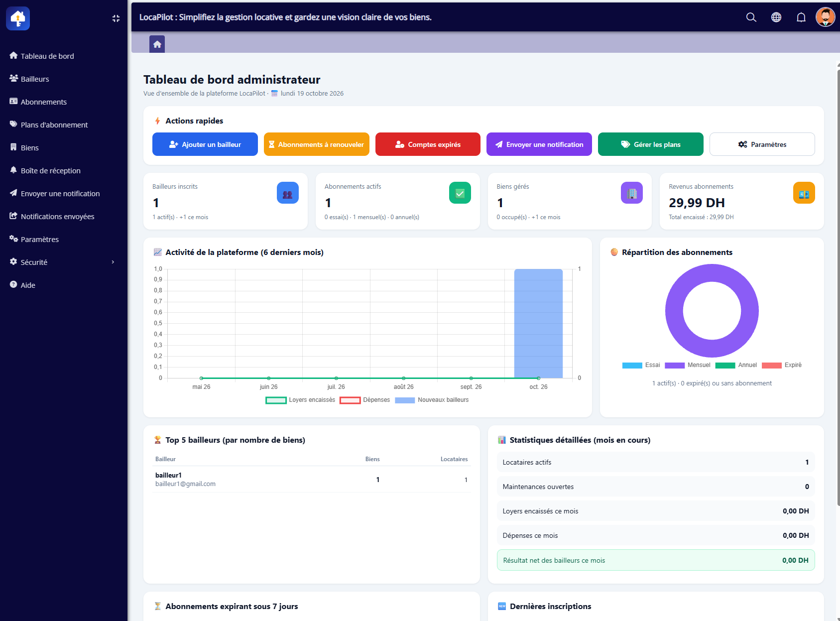Click the Aide question mark icon

coord(13,285)
